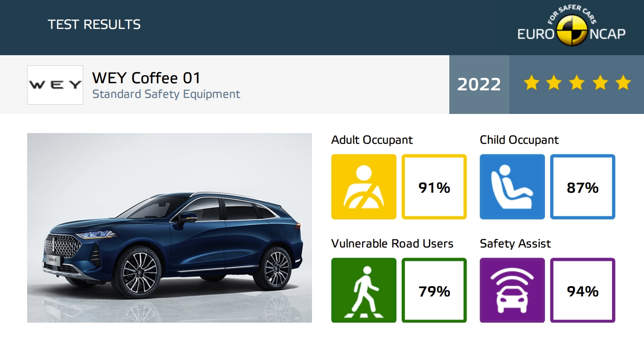Click the fifth gold rating star
Screen dimensions: 644x340
[623, 83]
